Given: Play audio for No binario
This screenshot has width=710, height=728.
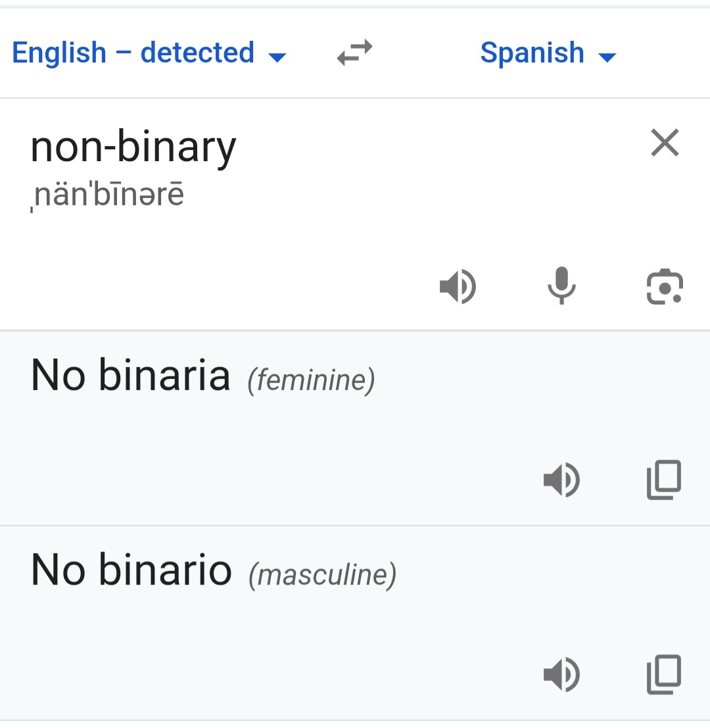Looking at the screenshot, I should pos(561,675).
